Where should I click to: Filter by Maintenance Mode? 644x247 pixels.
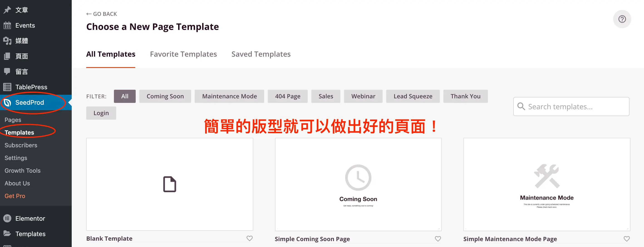(x=229, y=96)
